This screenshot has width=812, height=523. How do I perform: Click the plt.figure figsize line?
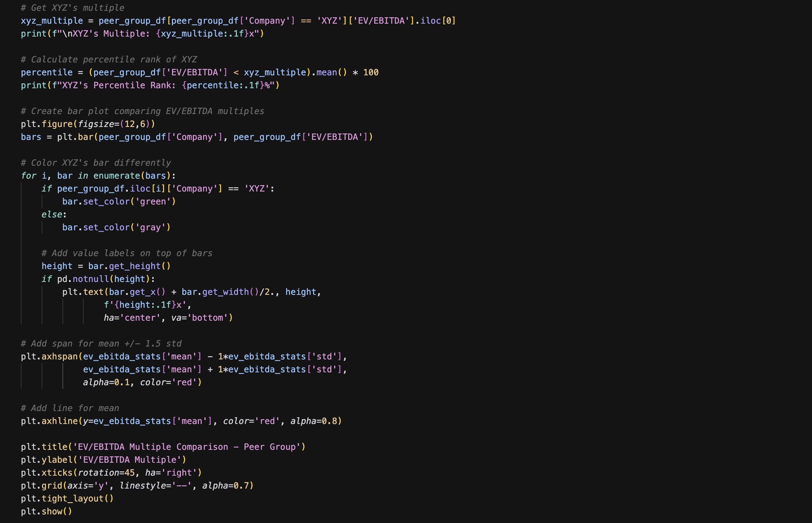(88, 124)
